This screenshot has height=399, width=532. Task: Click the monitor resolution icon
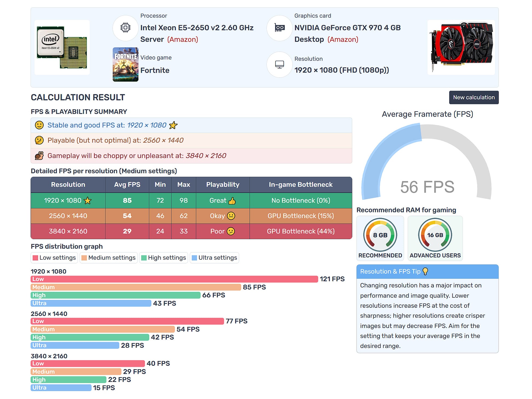coord(279,64)
